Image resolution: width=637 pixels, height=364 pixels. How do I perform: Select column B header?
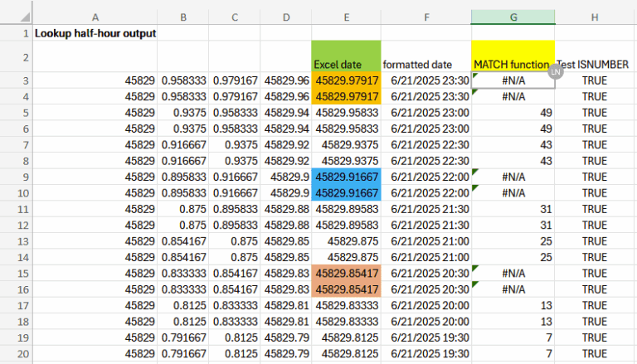pos(183,17)
